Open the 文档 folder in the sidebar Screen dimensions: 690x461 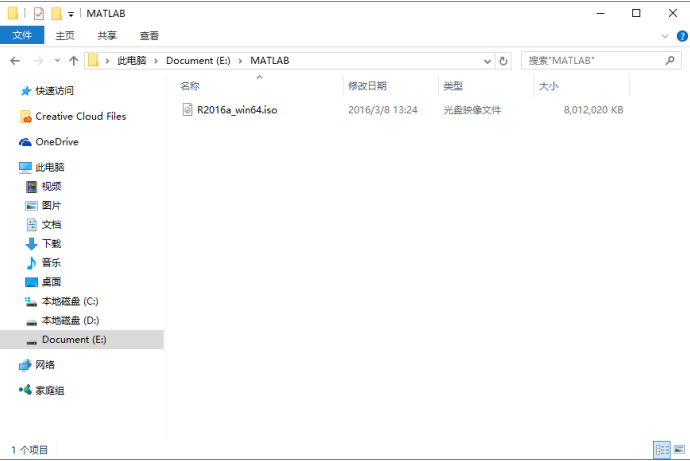[x=51, y=225]
